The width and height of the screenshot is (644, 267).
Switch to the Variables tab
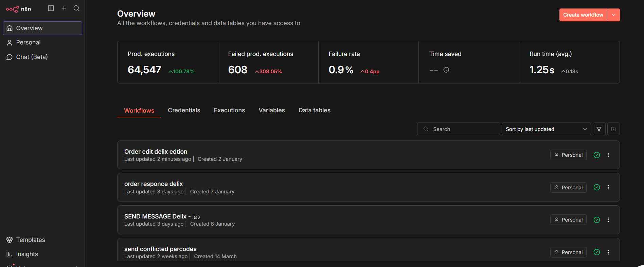pyautogui.click(x=272, y=110)
